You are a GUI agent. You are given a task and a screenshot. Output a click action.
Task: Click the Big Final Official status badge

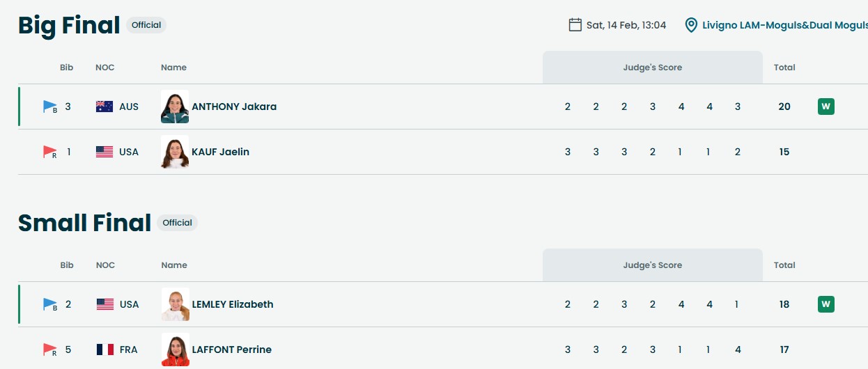pyautogui.click(x=146, y=25)
